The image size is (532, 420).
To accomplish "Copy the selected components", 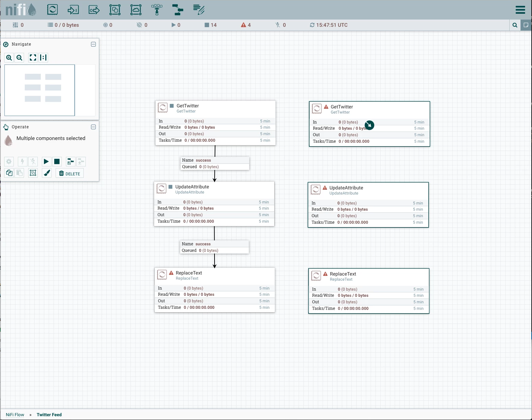I will [x=9, y=173].
